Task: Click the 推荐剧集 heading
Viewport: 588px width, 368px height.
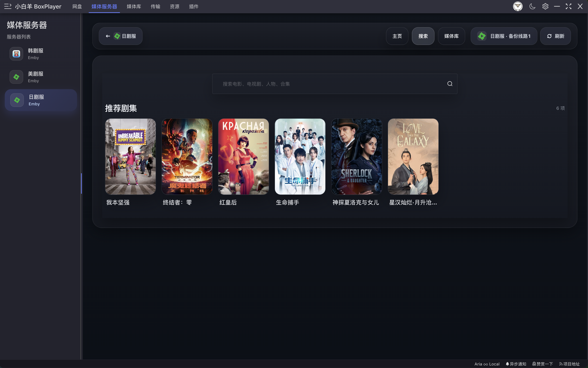Action: pyautogui.click(x=121, y=108)
